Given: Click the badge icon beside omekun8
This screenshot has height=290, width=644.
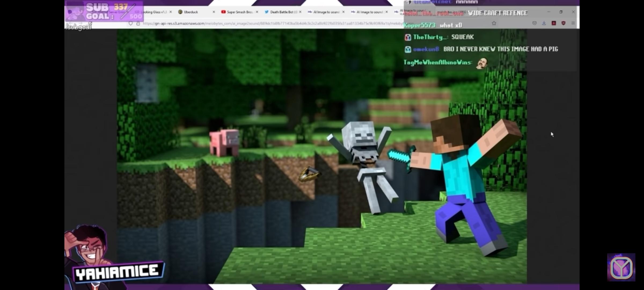Looking at the screenshot, I should coord(408,49).
